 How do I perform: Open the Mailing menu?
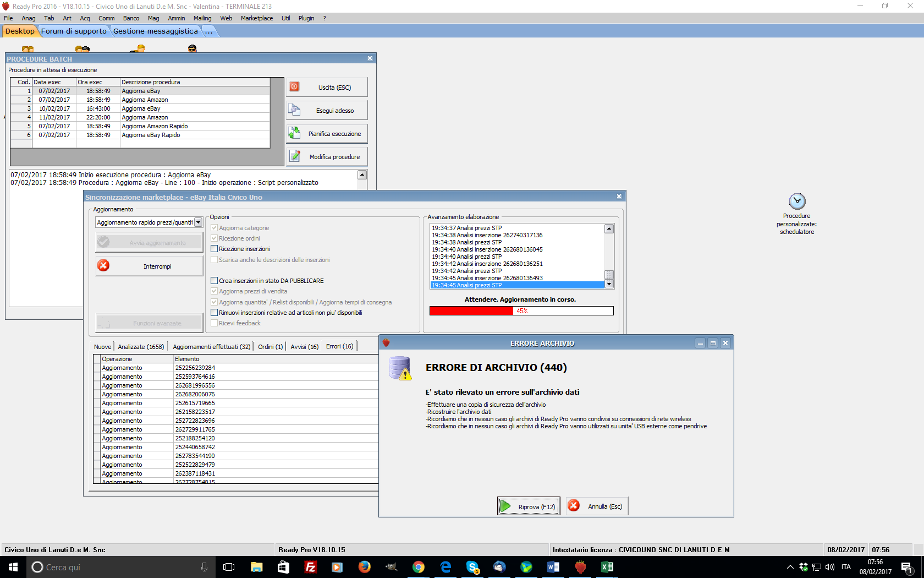tap(202, 18)
